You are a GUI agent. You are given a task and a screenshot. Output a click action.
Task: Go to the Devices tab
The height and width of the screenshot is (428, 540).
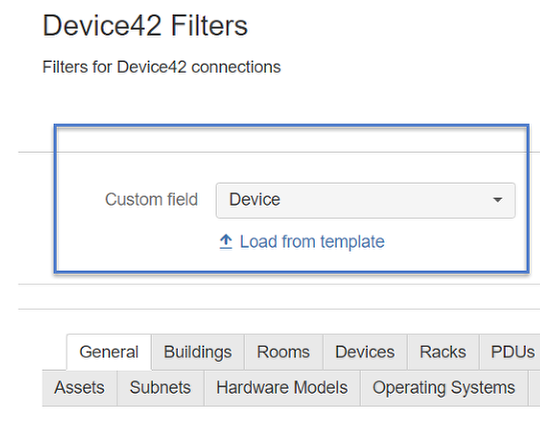365,352
